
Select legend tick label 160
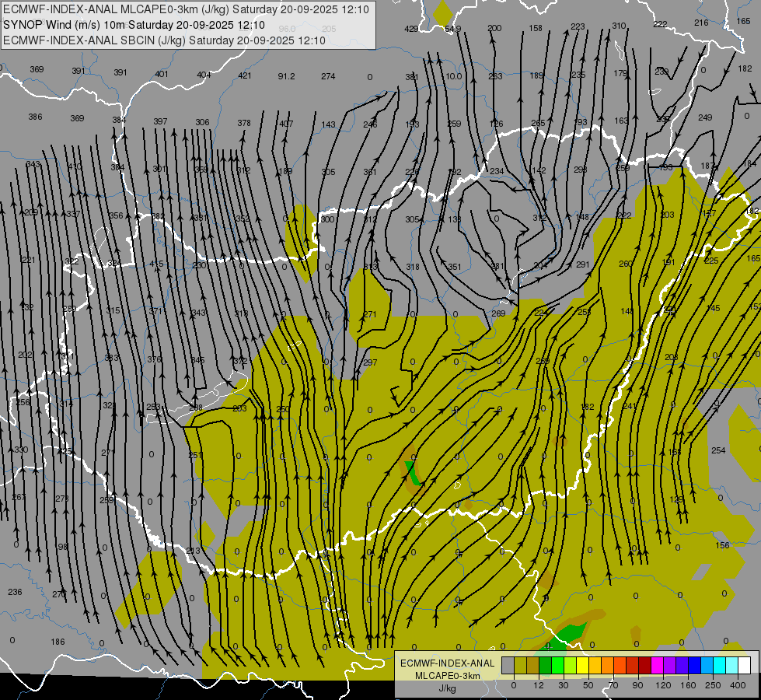[688, 685]
